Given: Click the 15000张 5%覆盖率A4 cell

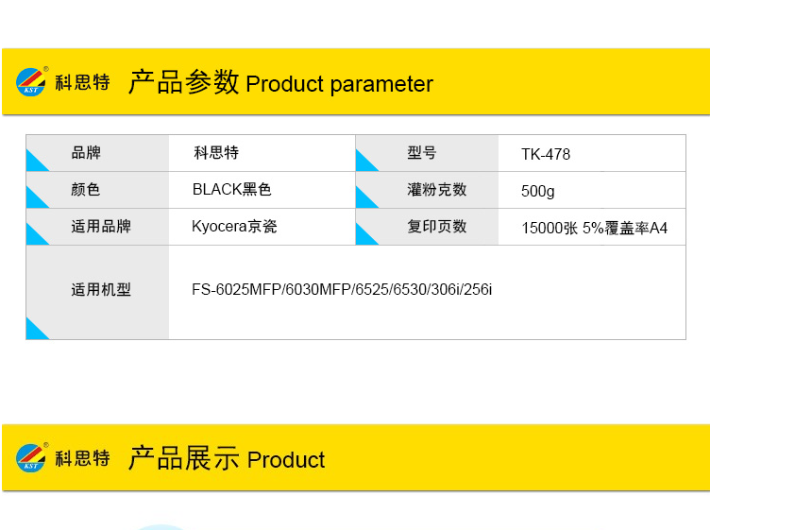Looking at the screenshot, I should [x=592, y=228].
